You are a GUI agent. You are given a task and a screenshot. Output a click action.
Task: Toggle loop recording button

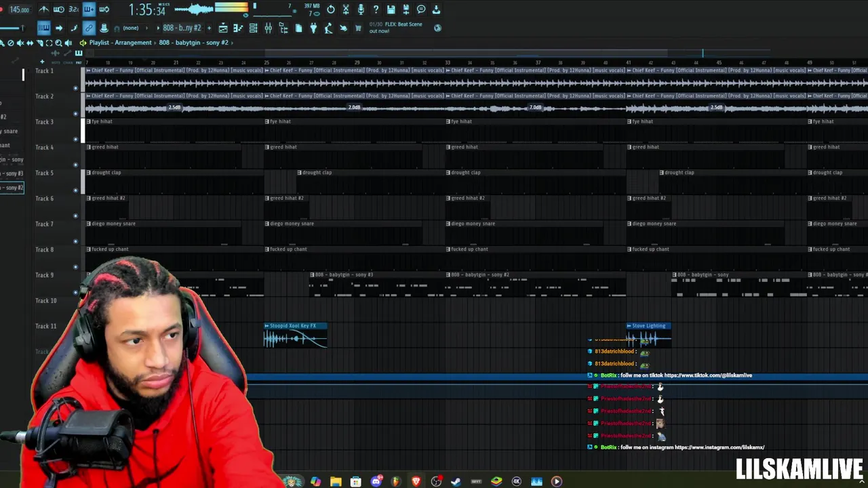(x=104, y=9)
